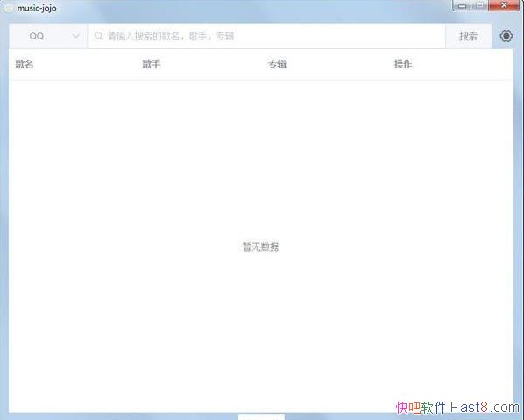The image size is (524, 420).
Task: Click the music-jojo window title text
Action: point(37,8)
